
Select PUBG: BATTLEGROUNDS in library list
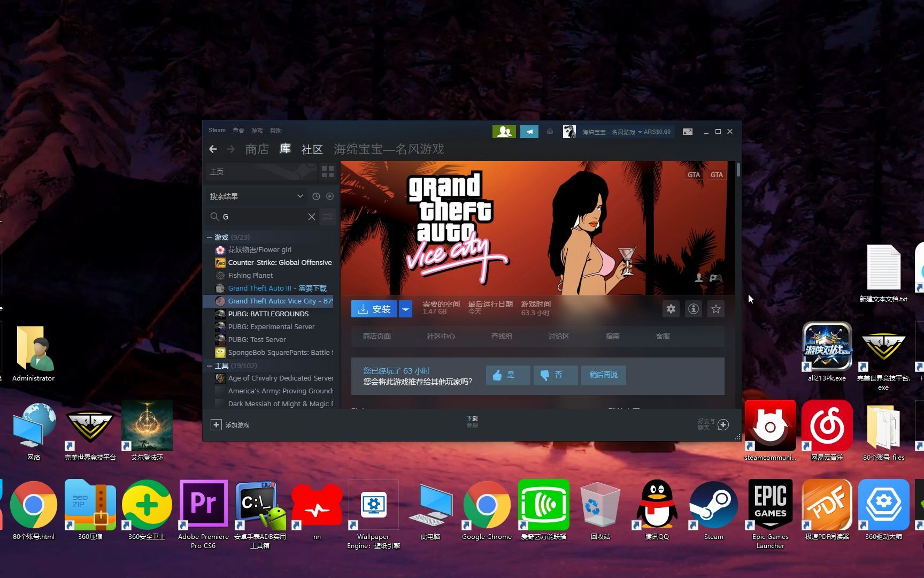point(274,314)
